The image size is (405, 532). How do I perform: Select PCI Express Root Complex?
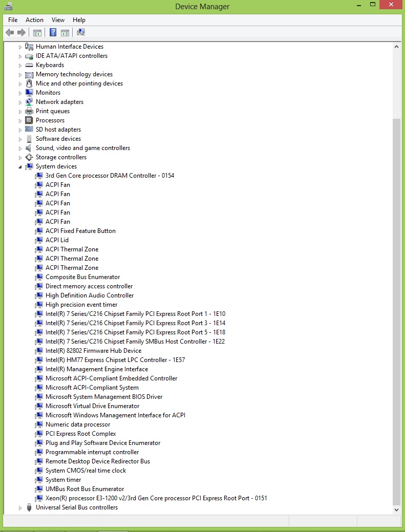pos(81,434)
